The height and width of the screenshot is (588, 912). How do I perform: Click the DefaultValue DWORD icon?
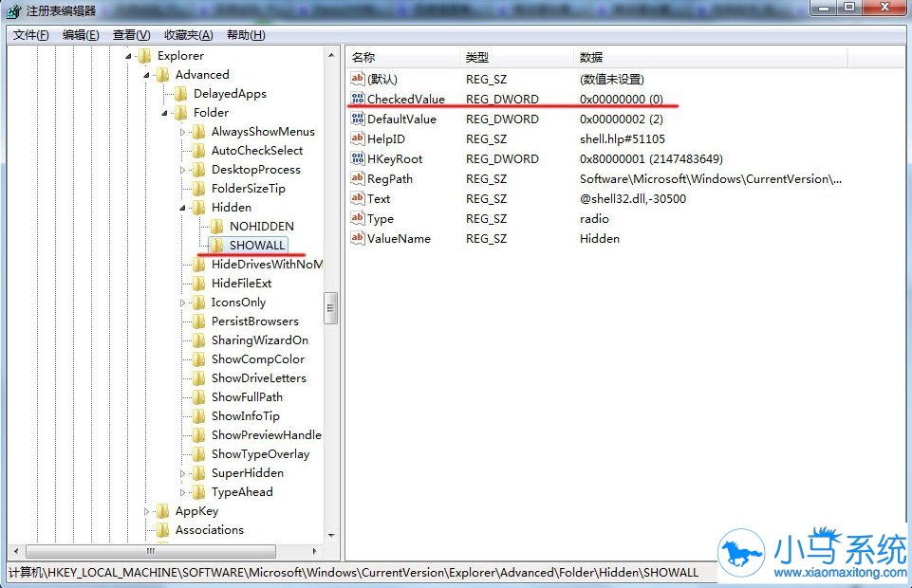point(358,119)
